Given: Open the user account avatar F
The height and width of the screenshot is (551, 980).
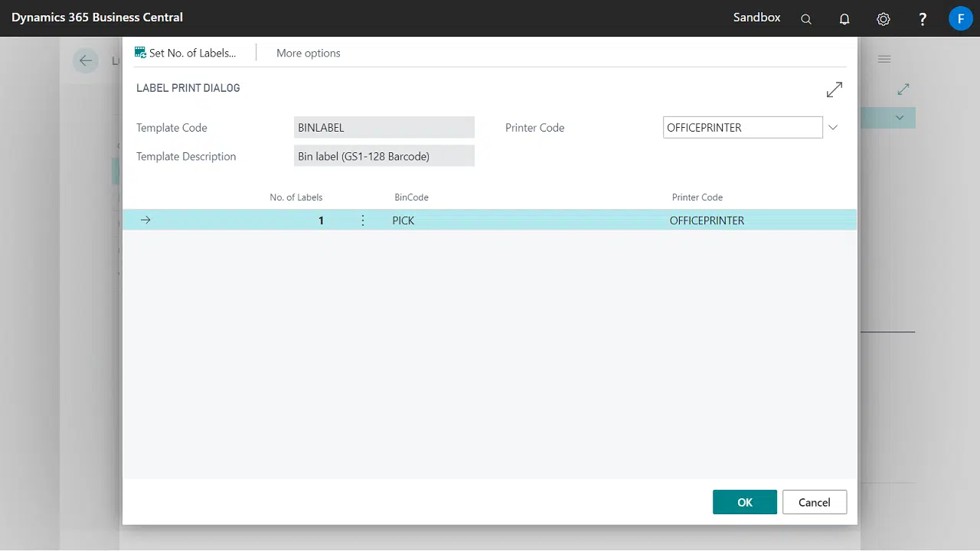Looking at the screenshot, I should (960, 18).
